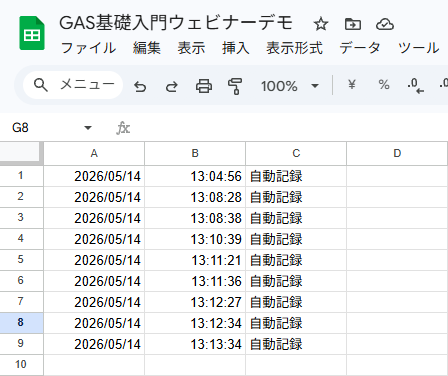448x376 pixels.
Task: Click the fx formula icon
Action: click(123, 128)
